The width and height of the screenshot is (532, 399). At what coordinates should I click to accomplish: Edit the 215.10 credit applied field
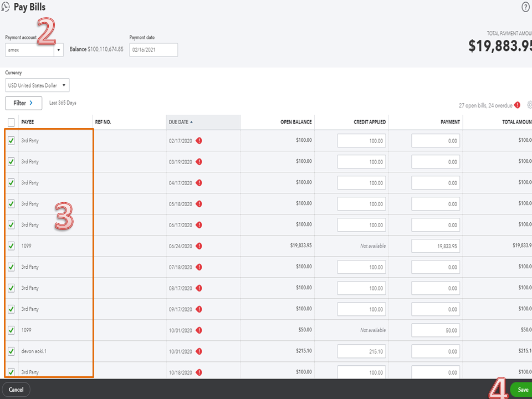click(361, 351)
